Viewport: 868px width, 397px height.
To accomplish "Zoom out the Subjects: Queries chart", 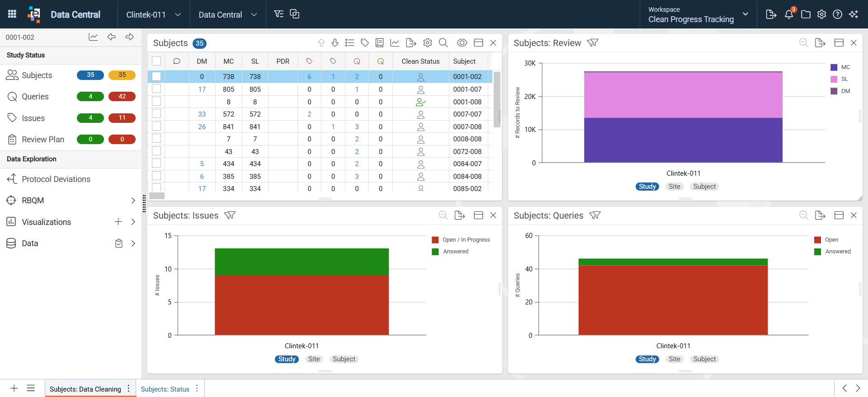I will [804, 215].
